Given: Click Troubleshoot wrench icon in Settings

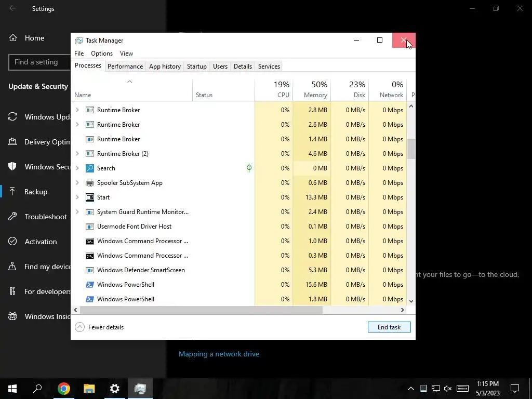Looking at the screenshot, I should (12, 217).
